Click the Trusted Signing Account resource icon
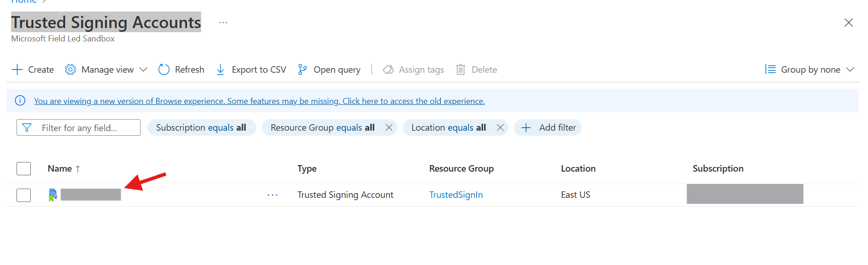 (x=53, y=195)
